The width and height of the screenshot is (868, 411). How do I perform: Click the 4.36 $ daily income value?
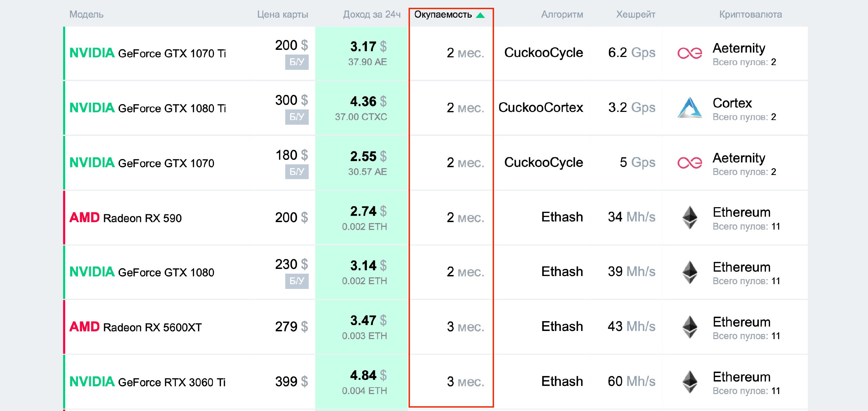[x=368, y=101]
